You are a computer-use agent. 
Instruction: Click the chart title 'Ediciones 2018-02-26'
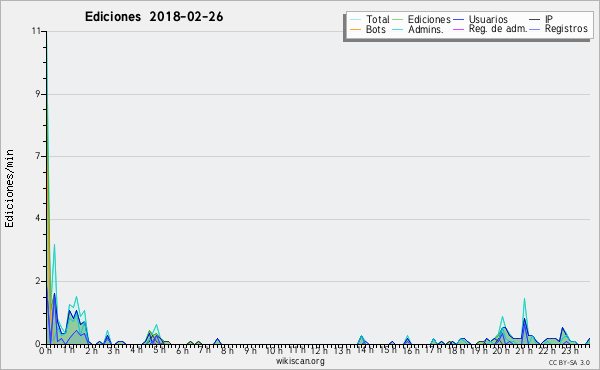click(154, 17)
